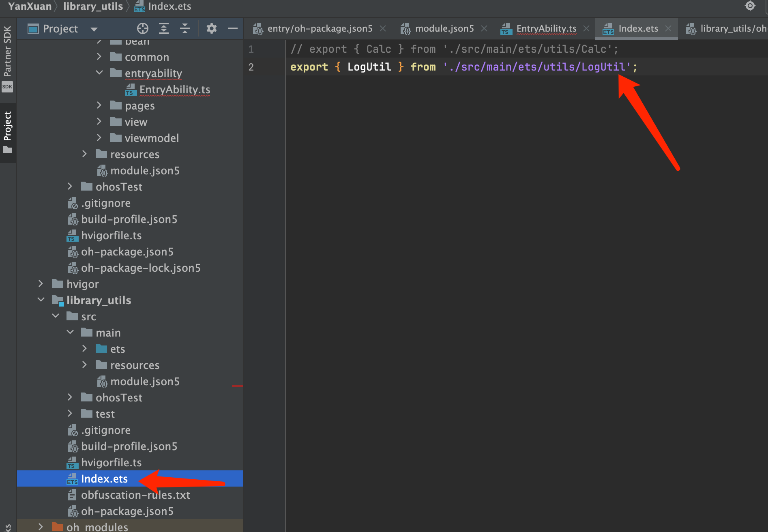Collapse the library_utils module
768x532 pixels.
(x=41, y=300)
